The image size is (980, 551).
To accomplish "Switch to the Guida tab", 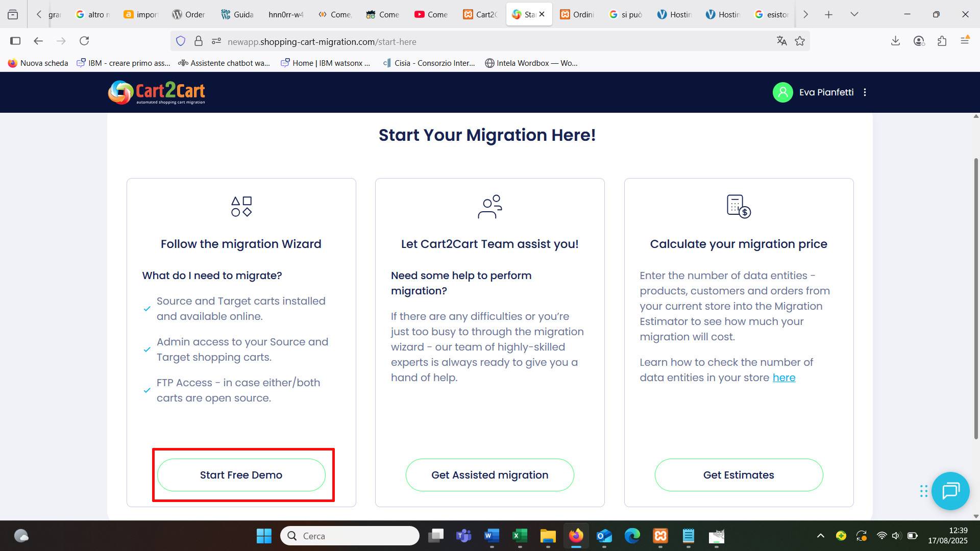I will (237, 14).
